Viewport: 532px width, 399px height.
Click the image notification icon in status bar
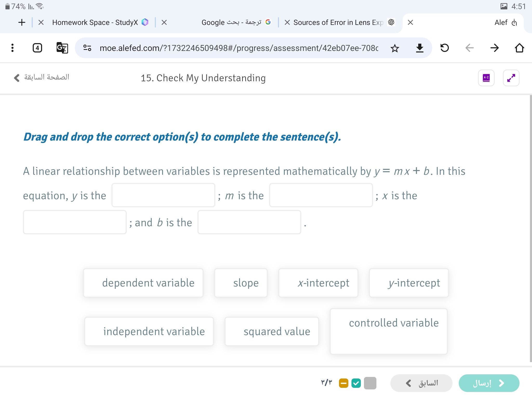pos(504,6)
